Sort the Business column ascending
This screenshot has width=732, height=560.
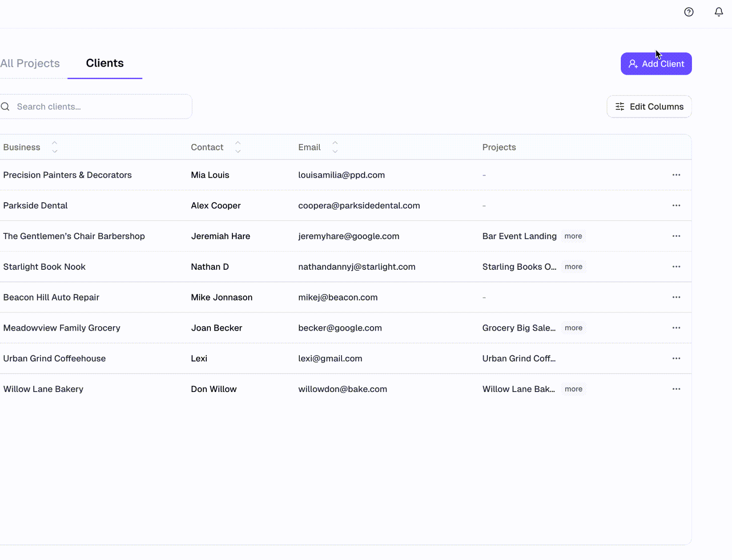point(54,143)
